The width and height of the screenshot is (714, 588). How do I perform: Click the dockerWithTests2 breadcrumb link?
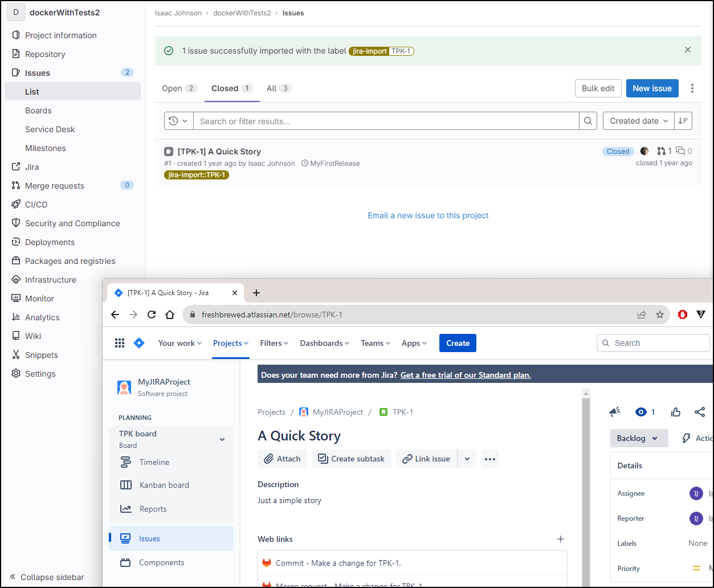[242, 13]
